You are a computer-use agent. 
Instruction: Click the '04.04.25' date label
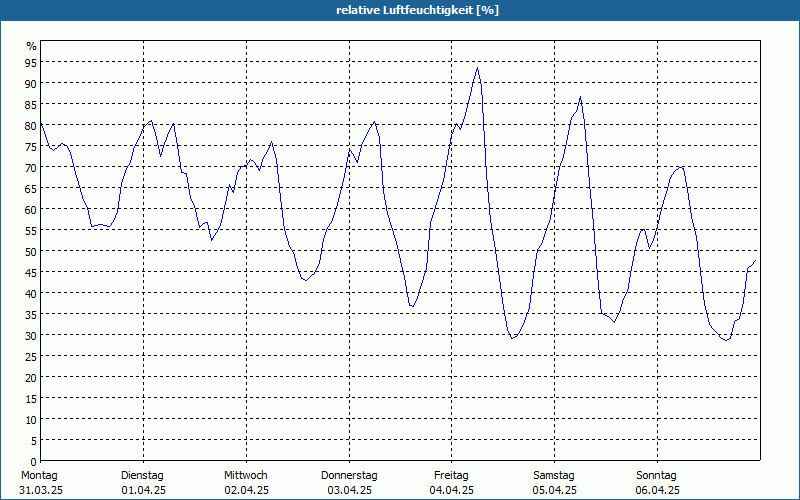[x=452, y=490]
